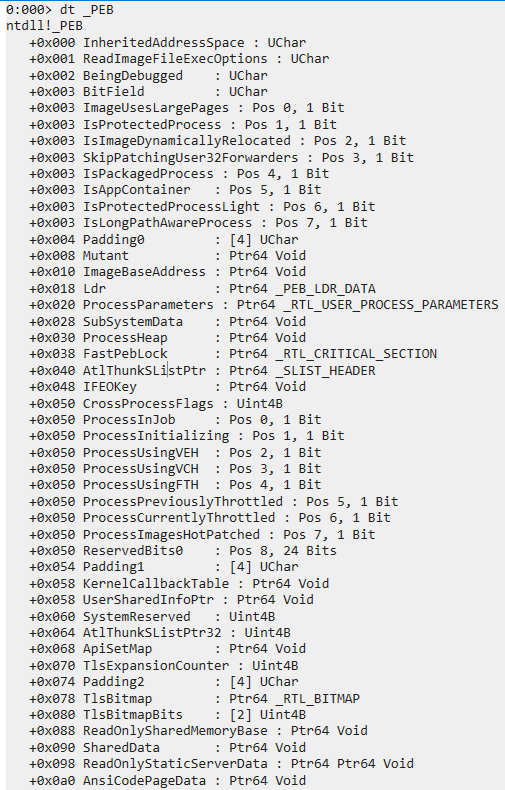This screenshot has height=790, width=505.
Task: Click the _SLIST_HEADER type text
Action: tap(326, 371)
